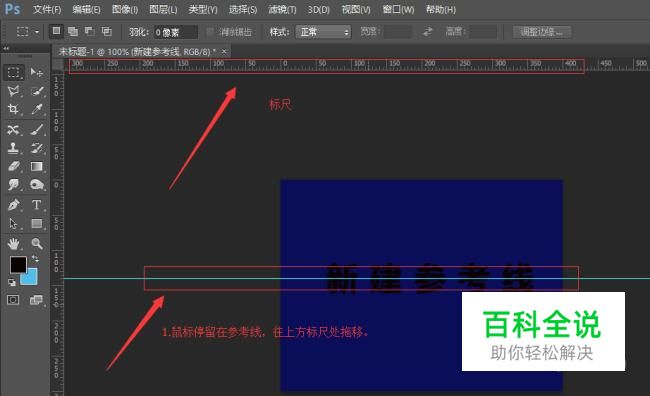This screenshot has width=650, height=396.
Task: Open the 编辑(E) menu
Action: point(86,10)
